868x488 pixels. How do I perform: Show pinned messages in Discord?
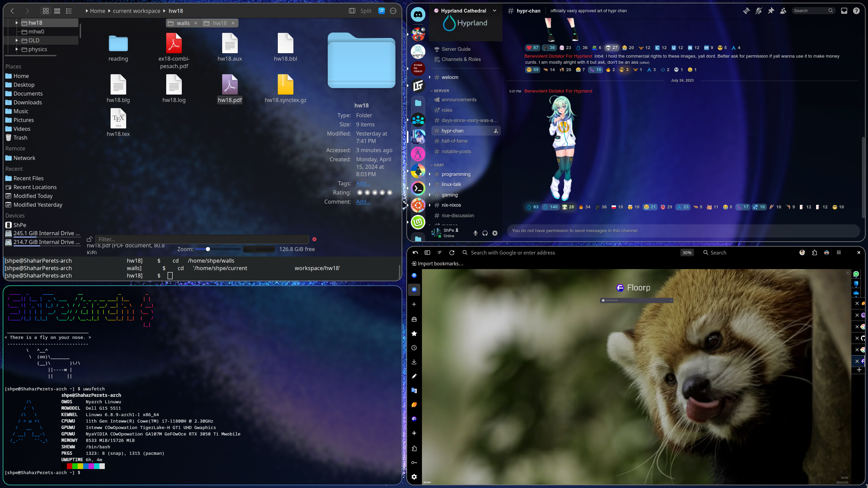[x=771, y=11]
